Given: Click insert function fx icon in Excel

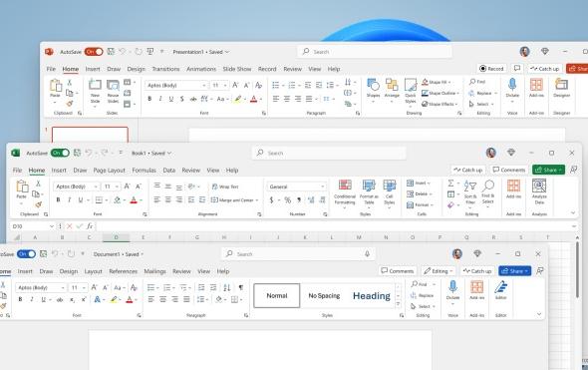Looking at the screenshot, I should (90, 226).
